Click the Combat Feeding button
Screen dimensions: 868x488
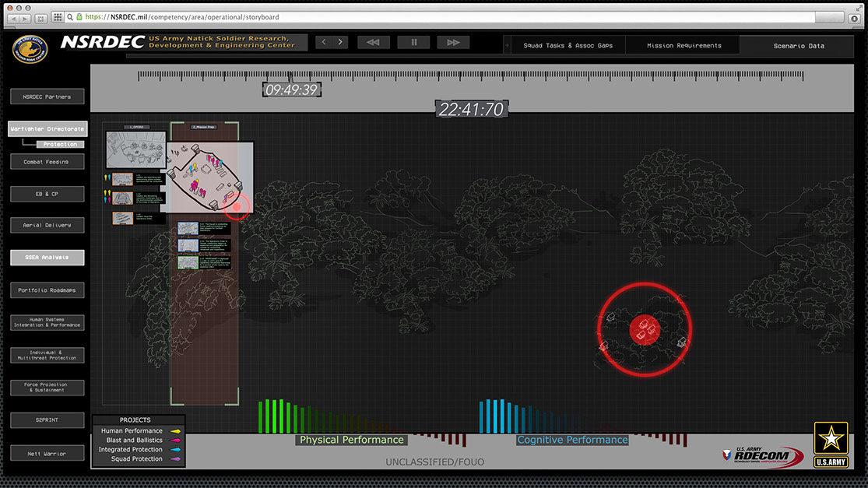point(47,162)
